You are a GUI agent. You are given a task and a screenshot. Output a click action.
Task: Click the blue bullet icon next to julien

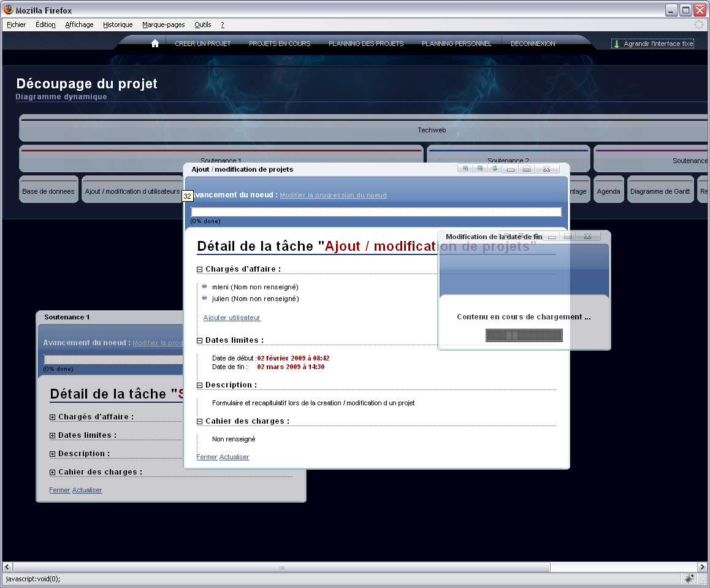(x=205, y=298)
